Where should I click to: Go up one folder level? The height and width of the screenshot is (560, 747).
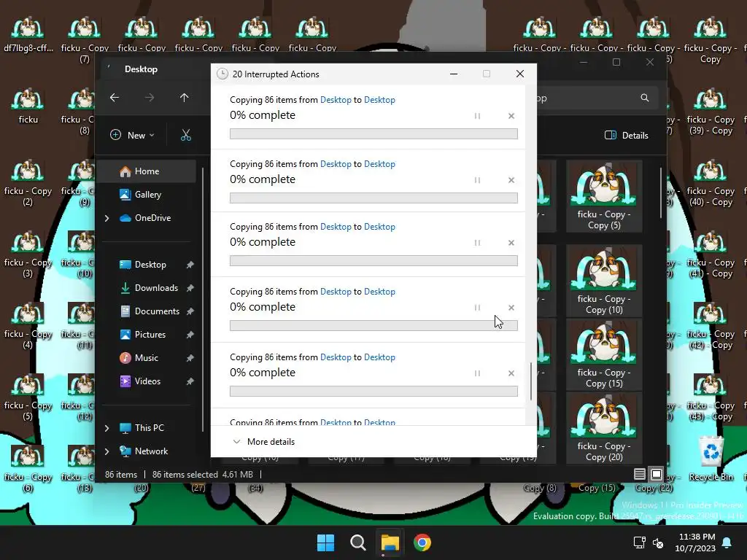pos(185,98)
